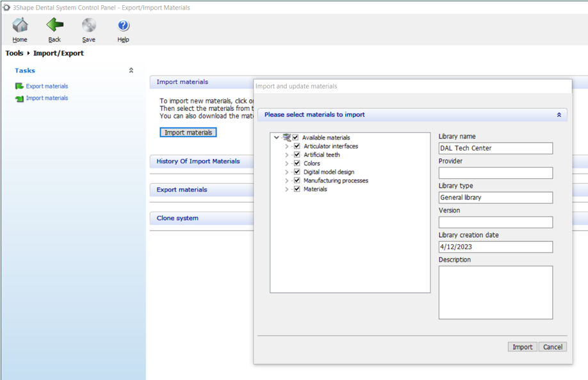Screen dimensions: 588x380
Task: Click the Import materials task icon
Action: coord(19,98)
